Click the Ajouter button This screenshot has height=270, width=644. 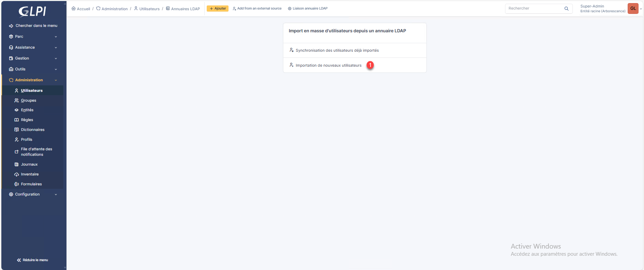pos(218,9)
